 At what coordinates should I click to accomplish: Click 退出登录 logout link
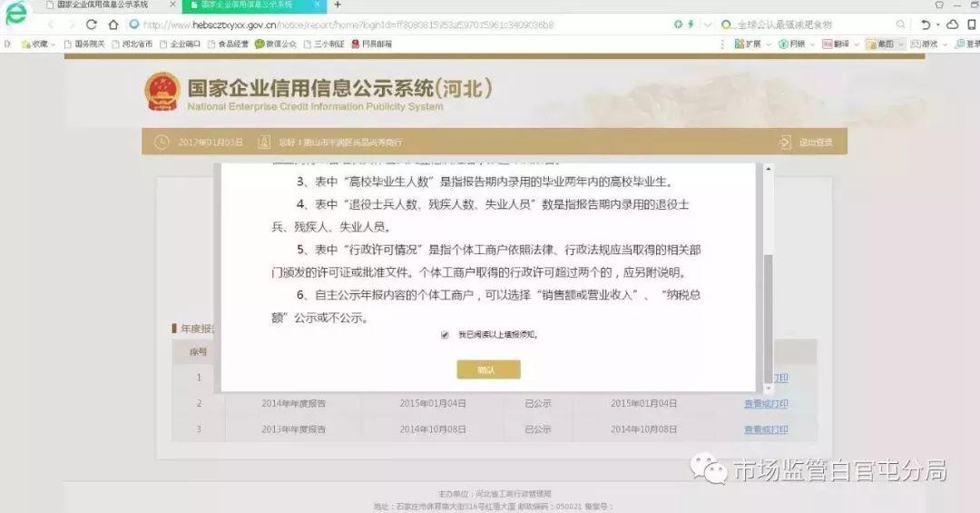point(815,143)
